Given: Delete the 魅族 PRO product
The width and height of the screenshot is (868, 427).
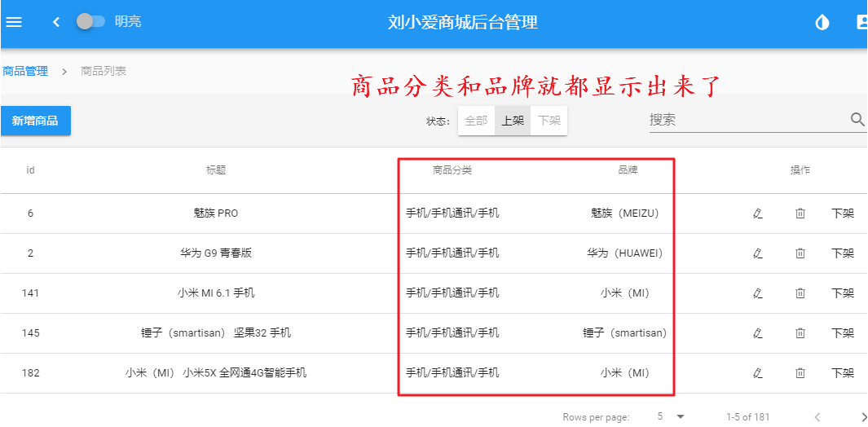Looking at the screenshot, I should coord(800,213).
